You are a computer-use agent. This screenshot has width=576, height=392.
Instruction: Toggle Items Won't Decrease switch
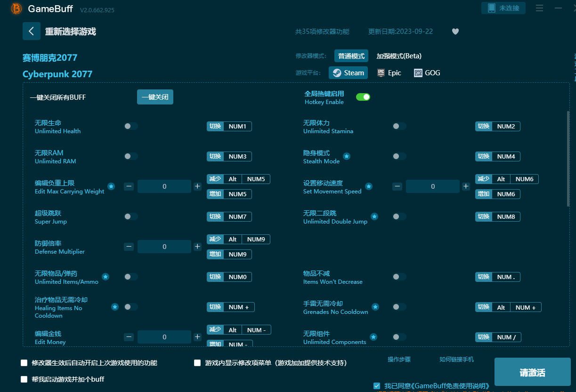coord(399,277)
